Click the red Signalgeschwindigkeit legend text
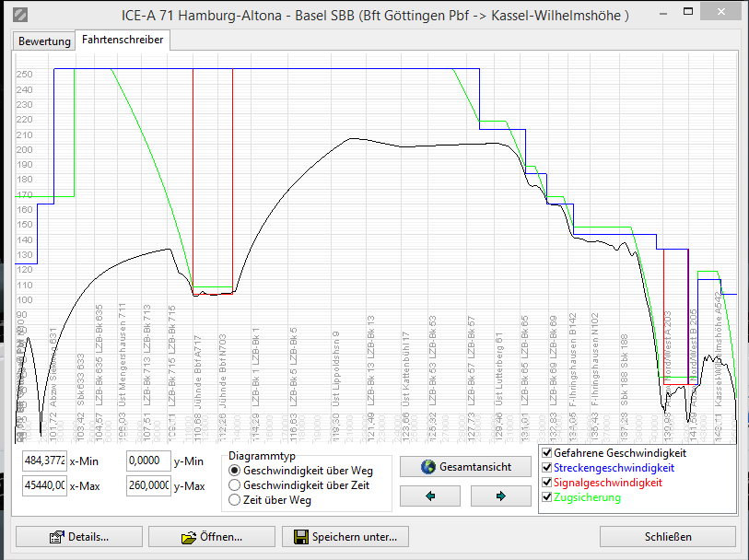The width and height of the screenshot is (749, 560). [608, 483]
